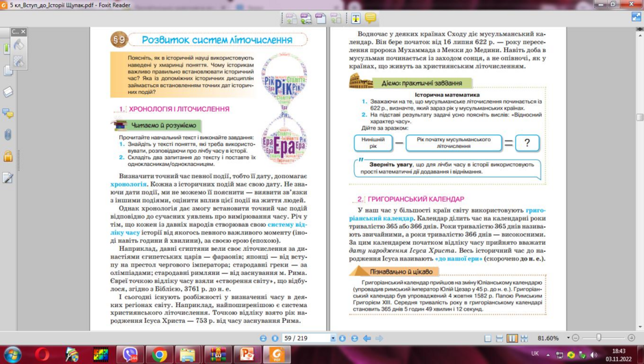The width and height of the screenshot is (644, 364).
Task: Click the «до нашої ери» blue term
Action: click(x=458, y=258)
